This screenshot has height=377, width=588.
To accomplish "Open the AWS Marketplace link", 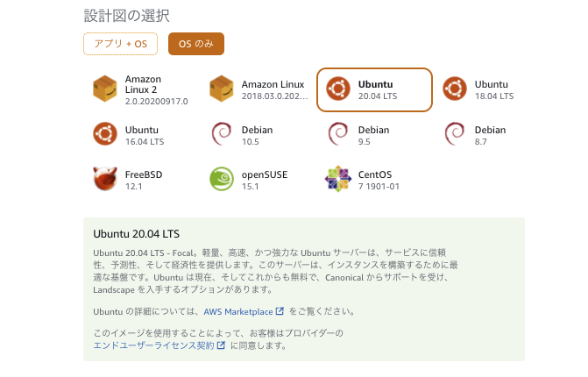I will [x=238, y=311].
